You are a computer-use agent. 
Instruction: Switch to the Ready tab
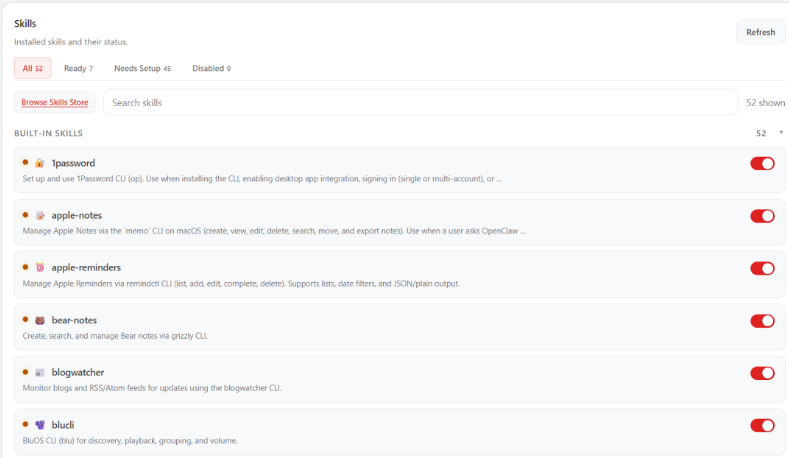click(x=78, y=68)
